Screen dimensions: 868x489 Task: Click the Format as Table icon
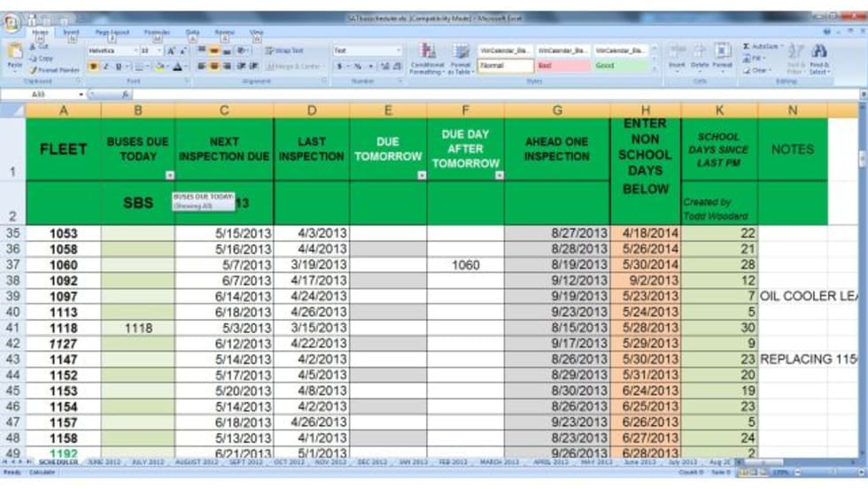tap(461, 55)
